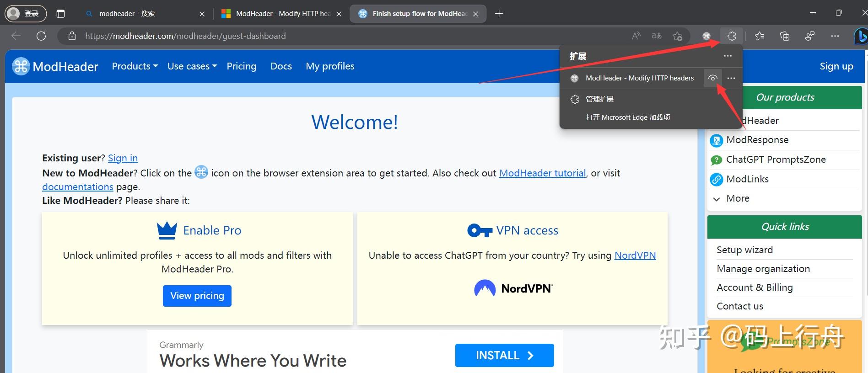Expand the Use cases dropdown
The image size is (868, 373).
[192, 66]
